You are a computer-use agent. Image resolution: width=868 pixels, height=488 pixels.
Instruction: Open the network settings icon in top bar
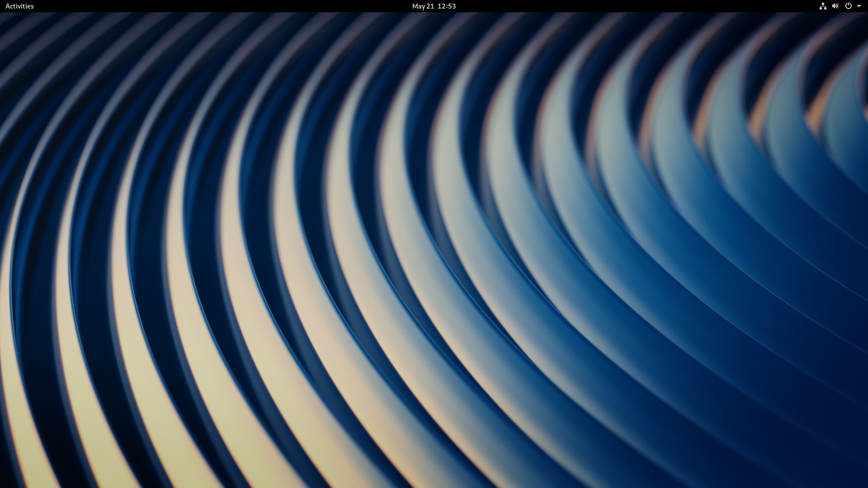[823, 6]
